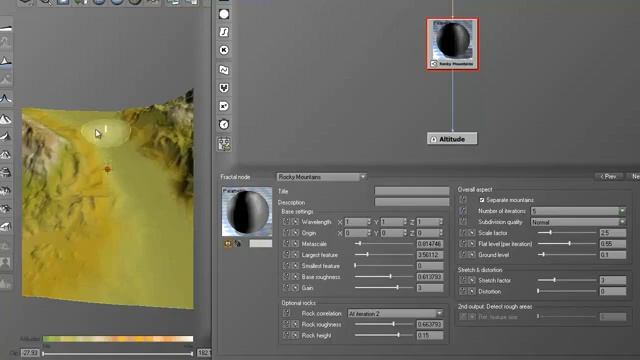Click the constant K node icon
640x360 pixels.
coord(224,50)
